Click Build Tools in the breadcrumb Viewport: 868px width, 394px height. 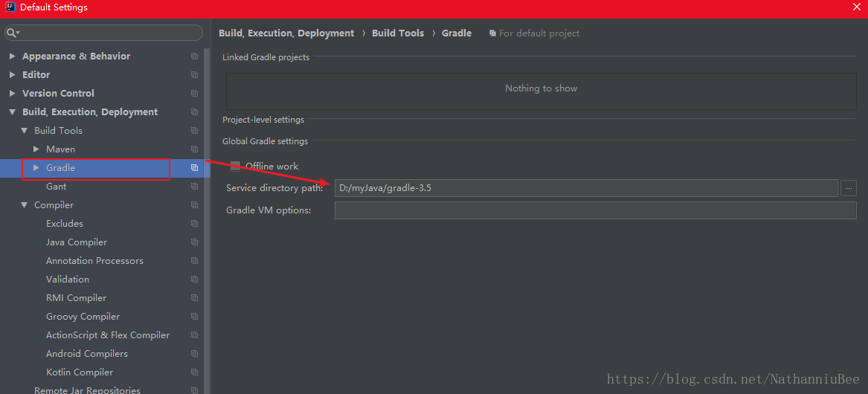[x=398, y=33]
